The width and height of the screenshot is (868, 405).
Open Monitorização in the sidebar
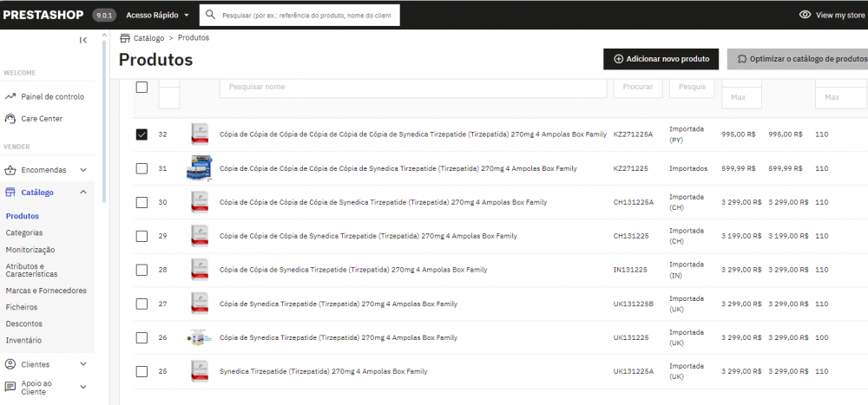pos(30,250)
